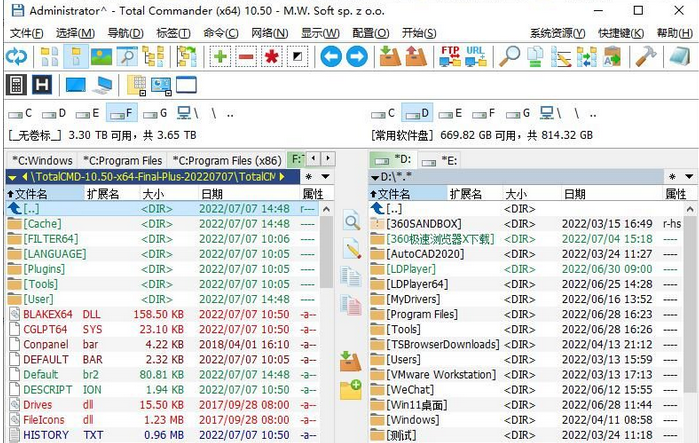This screenshot has height=443, width=699.
Task: Sort right panel by 文件名 column
Action: click(407, 194)
